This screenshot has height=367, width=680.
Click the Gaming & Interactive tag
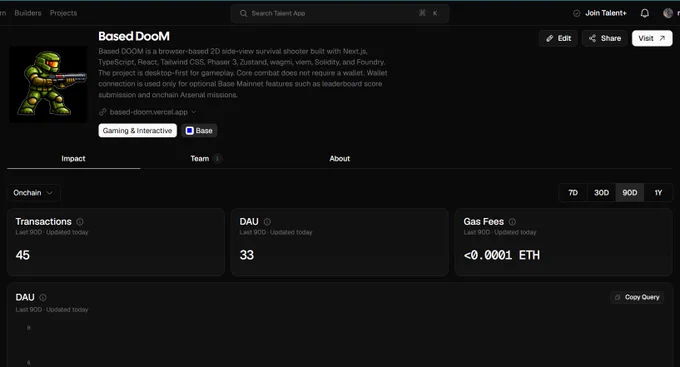pyautogui.click(x=137, y=131)
